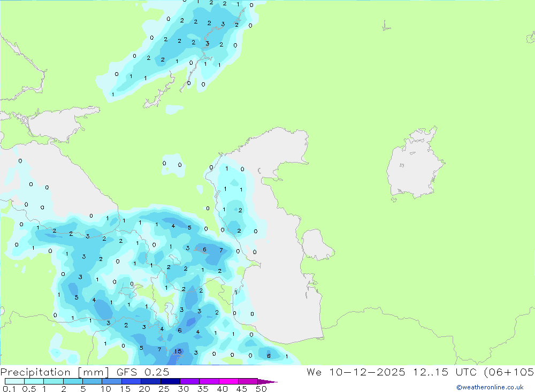Click the 'GFS 0.25' model label

coord(143,372)
